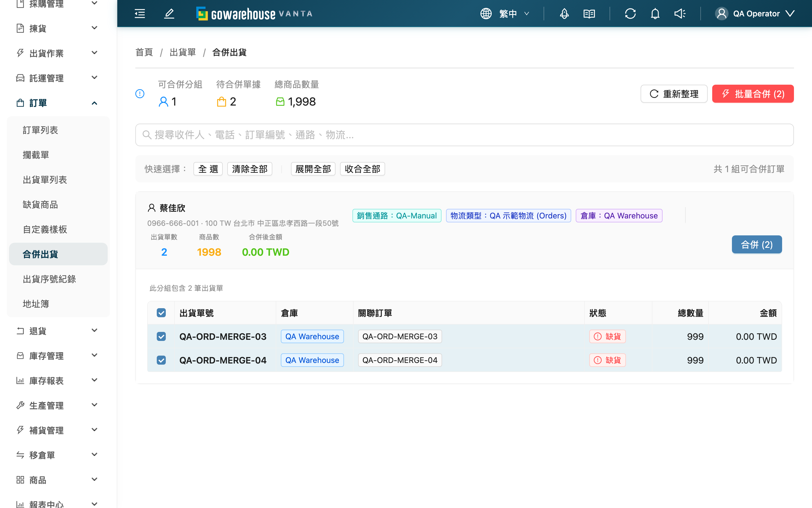Click related order tag QA-ORD-MERGE-03
Image resolution: width=812 pixels, height=508 pixels.
click(x=400, y=336)
